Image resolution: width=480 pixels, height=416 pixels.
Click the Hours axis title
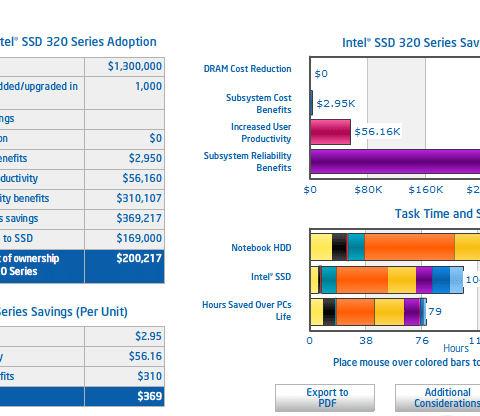456,348
